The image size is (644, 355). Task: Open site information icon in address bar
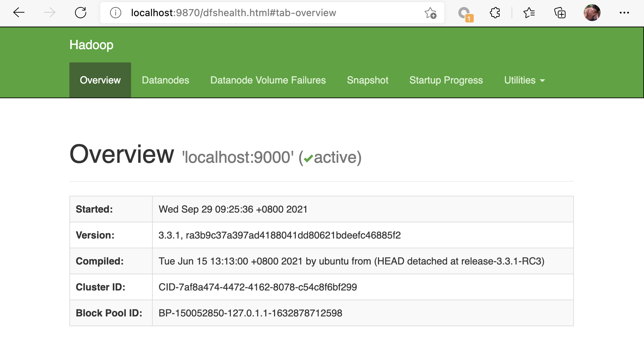[115, 13]
